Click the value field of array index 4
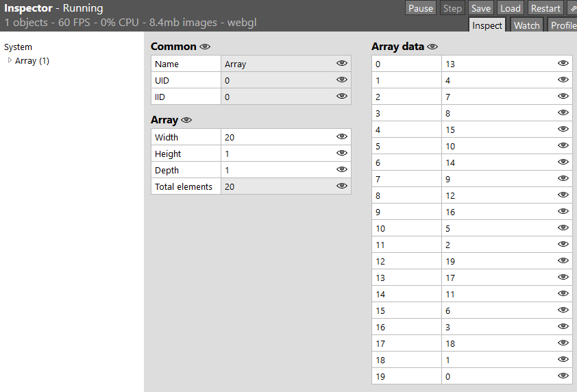 (x=498, y=130)
